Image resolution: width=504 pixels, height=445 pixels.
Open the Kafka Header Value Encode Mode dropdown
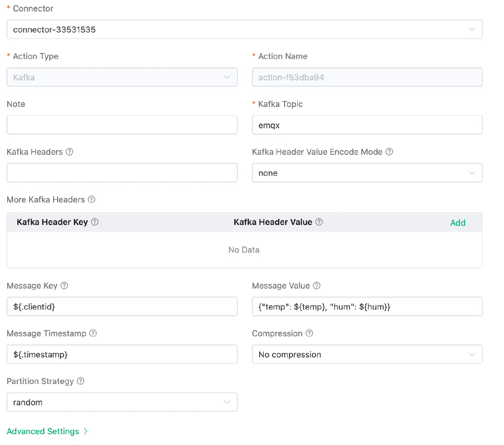tap(367, 173)
